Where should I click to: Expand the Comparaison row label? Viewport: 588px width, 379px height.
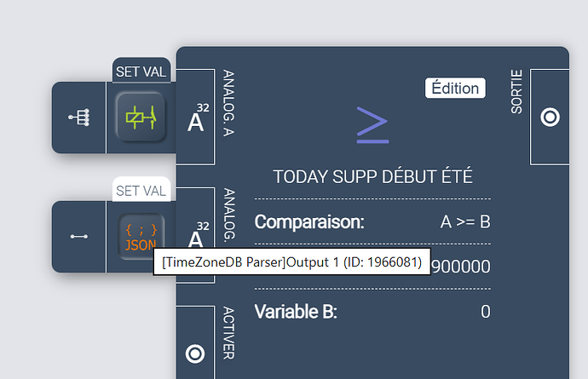[x=309, y=222]
